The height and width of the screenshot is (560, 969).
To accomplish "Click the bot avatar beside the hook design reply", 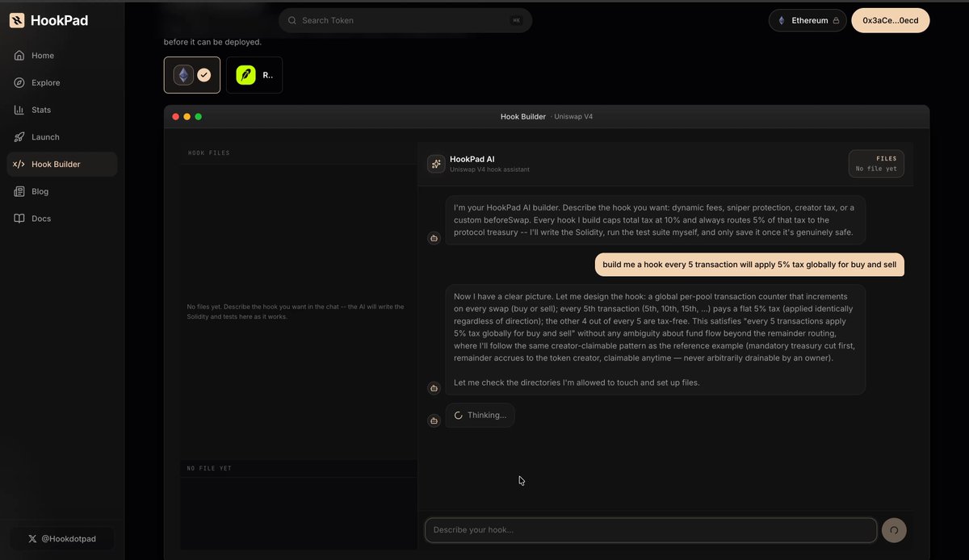I will pyautogui.click(x=434, y=388).
